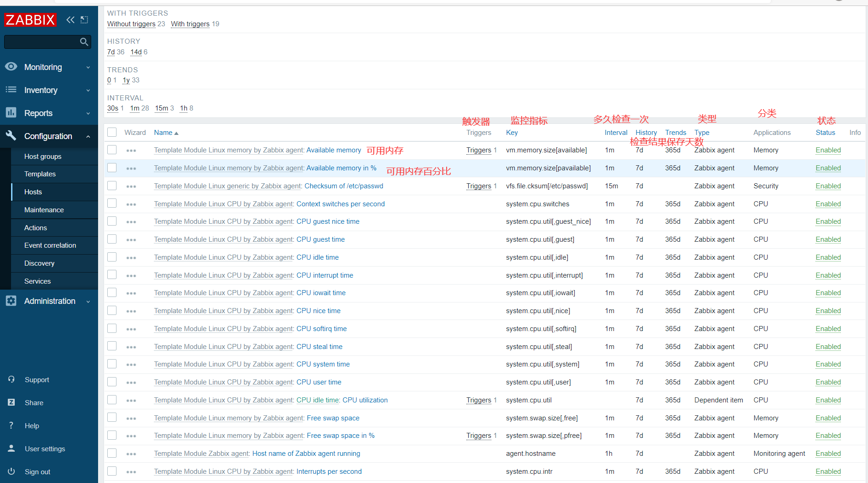
Task: Check the Host name of Zabbix agent checkbox
Action: tap(112, 453)
